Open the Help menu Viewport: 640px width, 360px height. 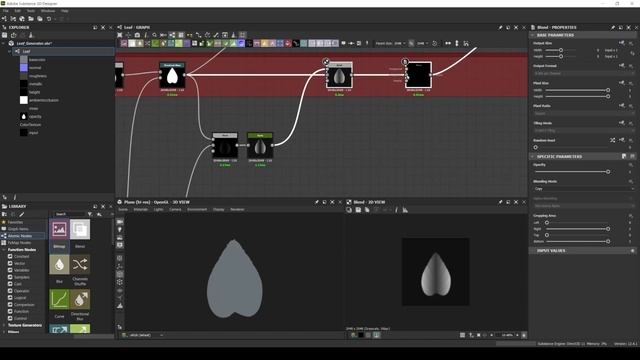[x=64, y=11]
